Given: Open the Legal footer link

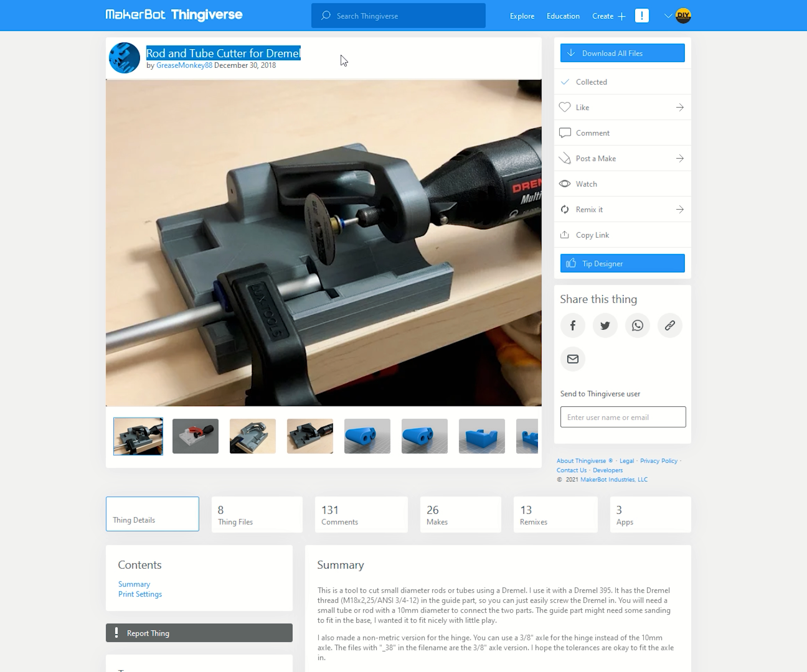Looking at the screenshot, I should [x=626, y=461].
